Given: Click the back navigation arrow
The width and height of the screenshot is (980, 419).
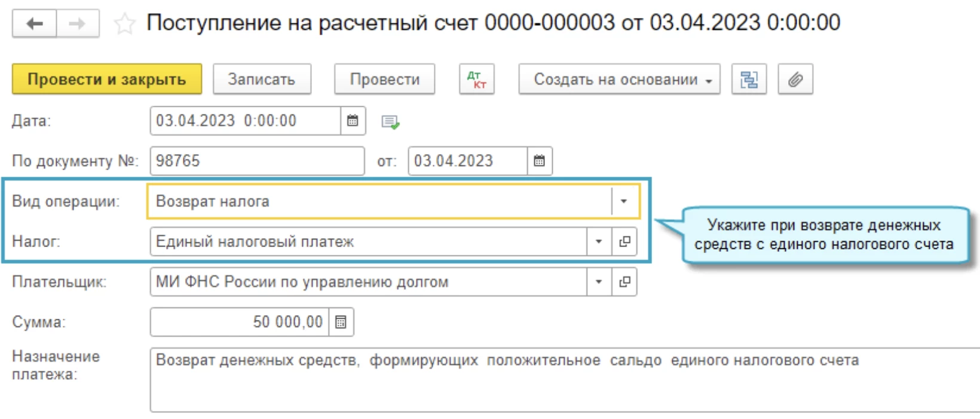Looking at the screenshot, I should coord(35,24).
